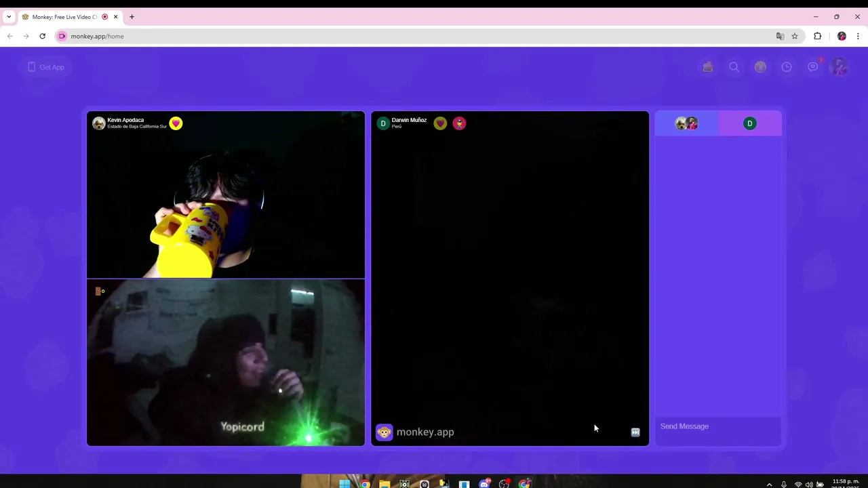Viewport: 868px width, 488px height.
Task: Go forward with browser forward arrow
Action: point(26,36)
